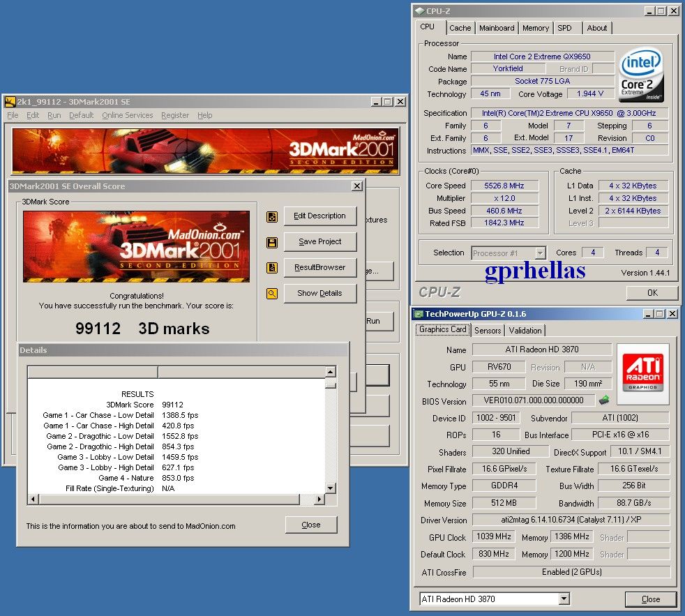Click the Driver Version field in GPU-Z
The width and height of the screenshot is (685, 616).
point(571,520)
